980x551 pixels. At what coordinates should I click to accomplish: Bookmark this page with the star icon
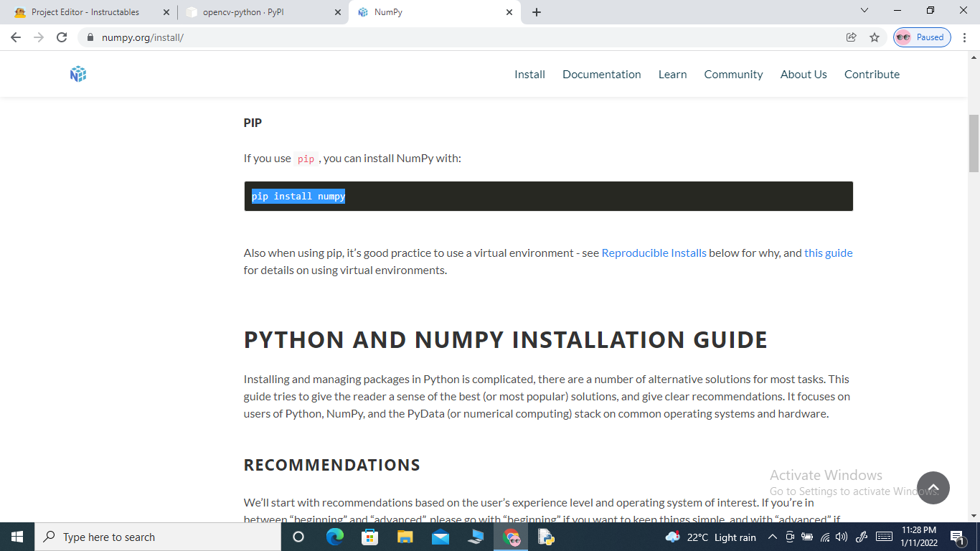pos(875,37)
